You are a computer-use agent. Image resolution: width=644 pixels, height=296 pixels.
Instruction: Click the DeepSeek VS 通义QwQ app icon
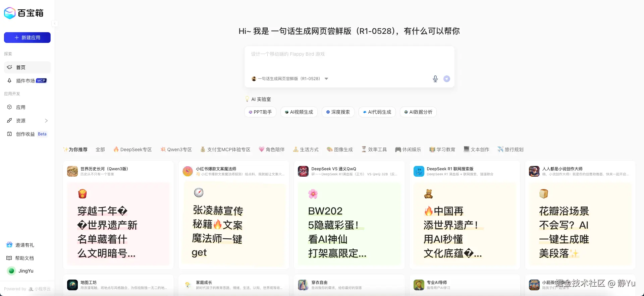click(x=303, y=171)
